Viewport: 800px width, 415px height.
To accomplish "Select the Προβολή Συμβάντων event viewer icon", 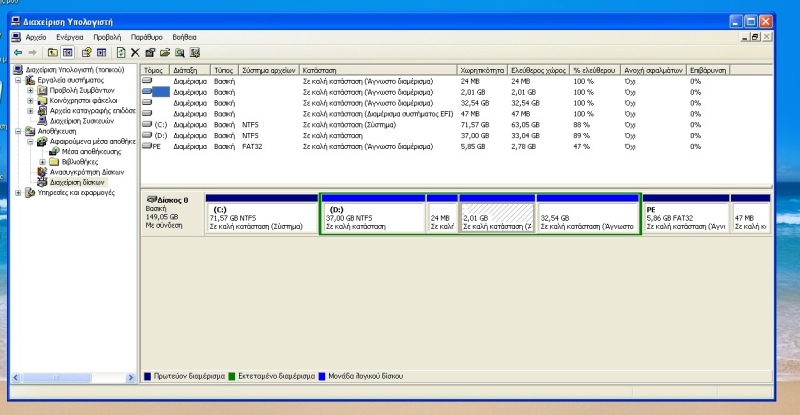I will (x=42, y=90).
